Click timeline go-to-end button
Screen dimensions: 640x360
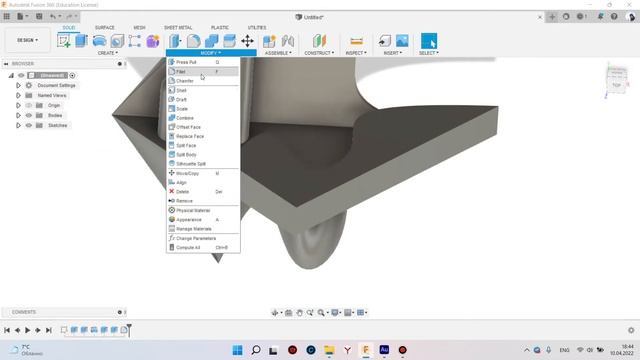pos(49,330)
